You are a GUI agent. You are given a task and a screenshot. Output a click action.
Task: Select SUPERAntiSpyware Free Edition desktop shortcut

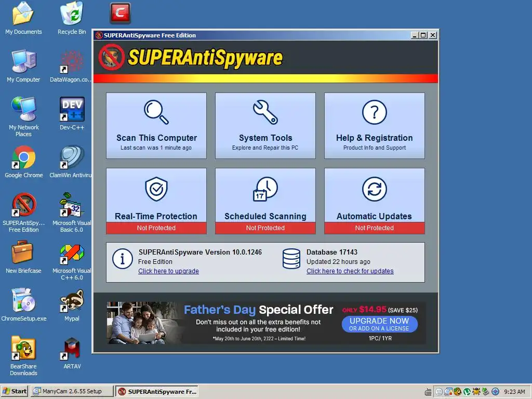pyautogui.click(x=23, y=205)
